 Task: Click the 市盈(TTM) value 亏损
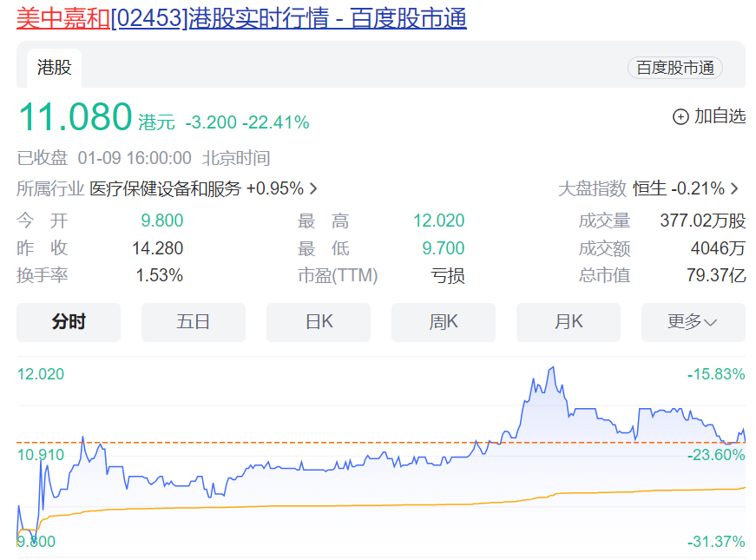(x=447, y=276)
